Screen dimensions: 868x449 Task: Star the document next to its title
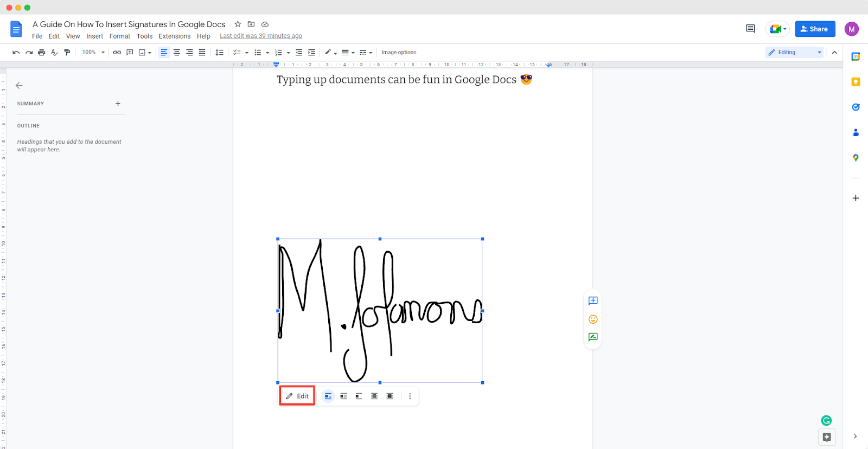[238, 24]
